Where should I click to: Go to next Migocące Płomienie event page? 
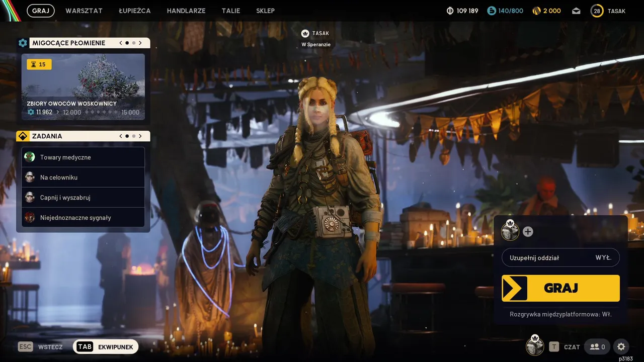tap(140, 43)
